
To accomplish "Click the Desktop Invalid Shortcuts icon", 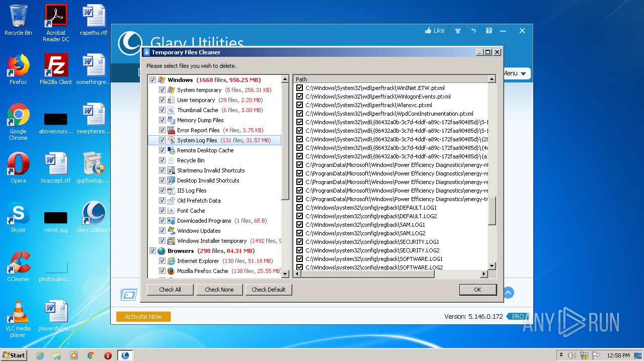I will click(x=171, y=180).
